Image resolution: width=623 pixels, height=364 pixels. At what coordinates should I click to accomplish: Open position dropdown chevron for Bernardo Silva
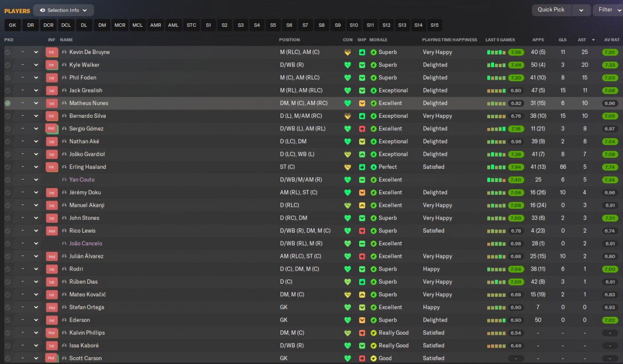pos(36,116)
